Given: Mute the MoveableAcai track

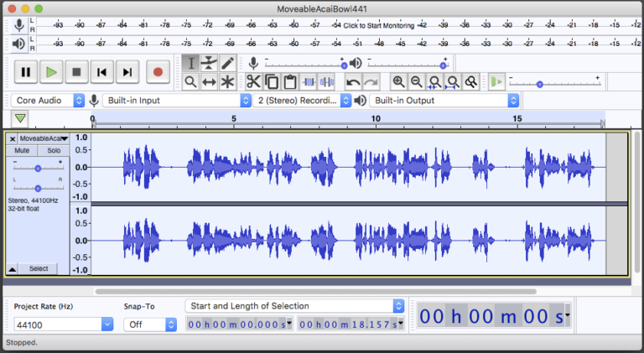Looking at the screenshot, I should pos(22,150).
